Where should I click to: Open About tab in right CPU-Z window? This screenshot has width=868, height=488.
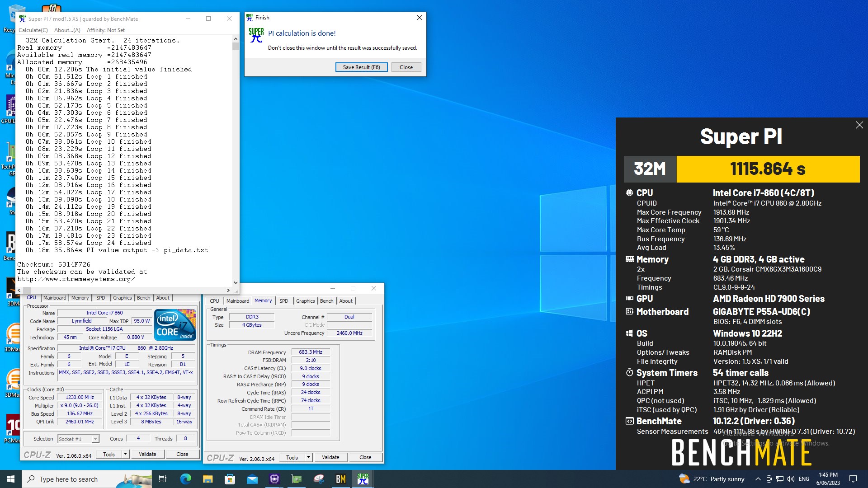click(346, 301)
